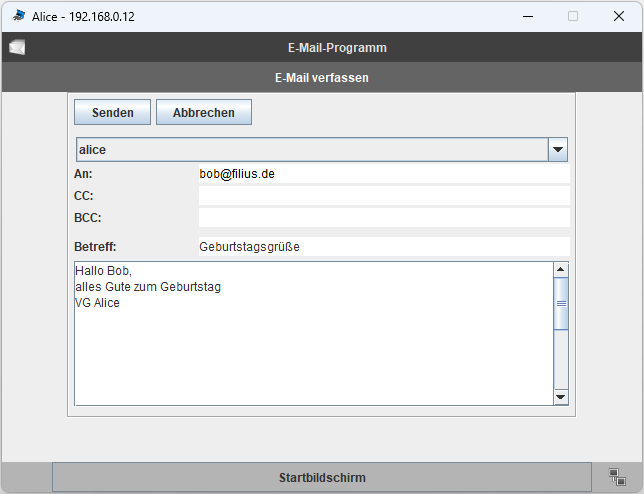Select the alice sender combo box
This screenshot has height=494, width=644.
(310, 150)
